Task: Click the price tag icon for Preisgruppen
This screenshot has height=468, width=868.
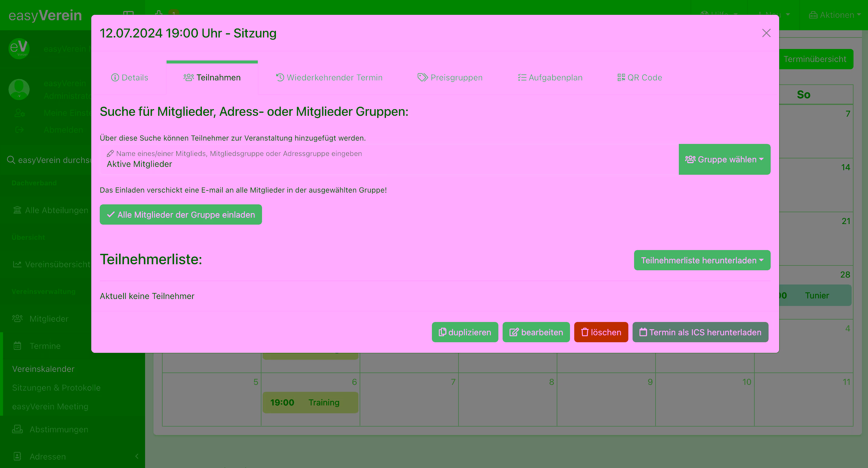Action: [x=422, y=78]
